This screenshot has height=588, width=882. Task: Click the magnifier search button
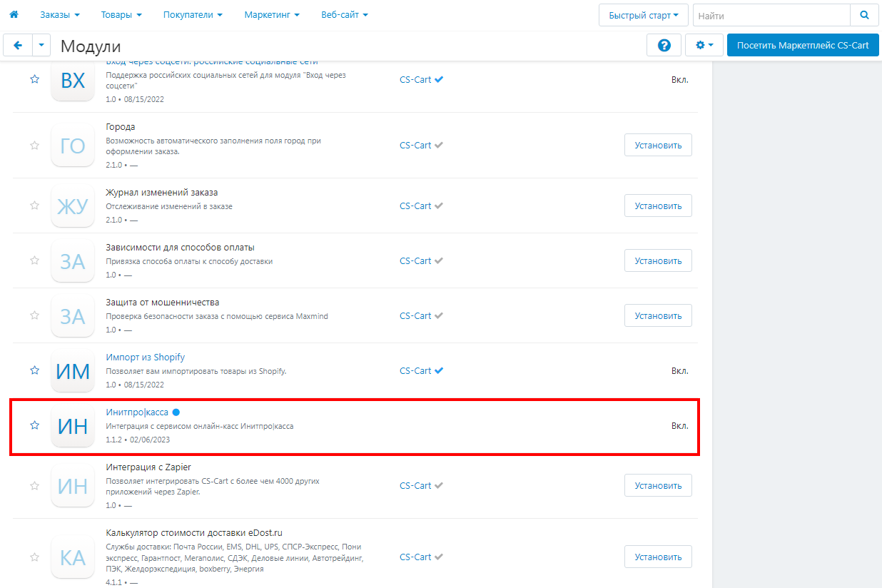click(x=864, y=15)
